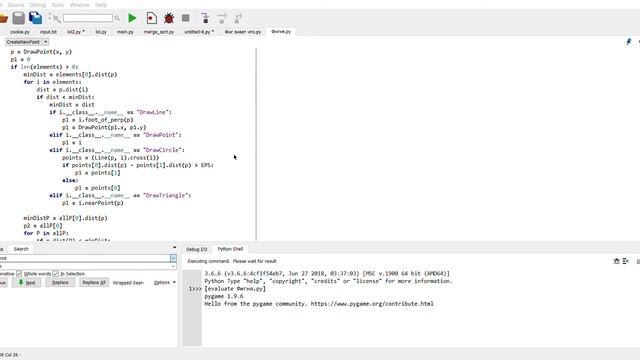Click the Replace All button
The image size is (640, 360).
point(94,282)
